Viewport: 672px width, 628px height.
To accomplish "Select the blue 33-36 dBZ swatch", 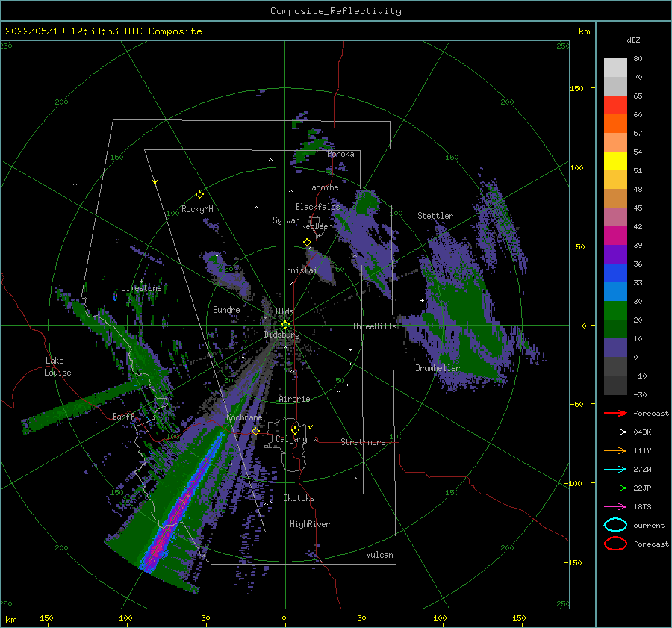I will coord(615,273).
